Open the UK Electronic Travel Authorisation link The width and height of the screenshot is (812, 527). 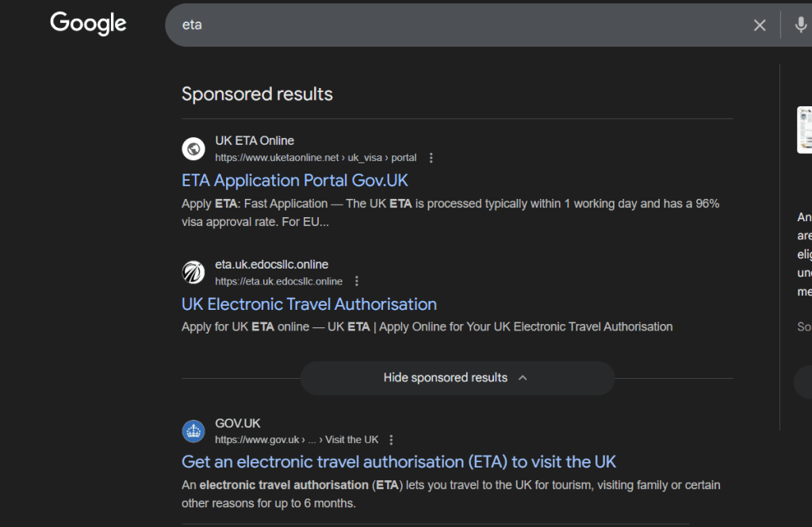point(308,304)
